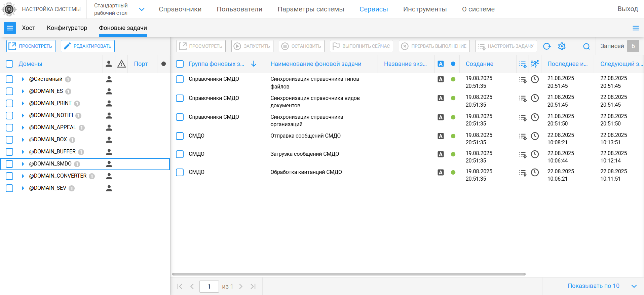644x295 pixels.
Task: Switch to the Конфигуратор tab
Action: pyautogui.click(x=67, y=28)
